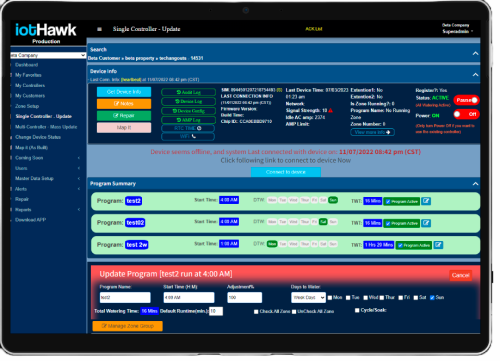500x362 pixels.
Task: Check the Mon day checkbox
Action: point(330,298)
